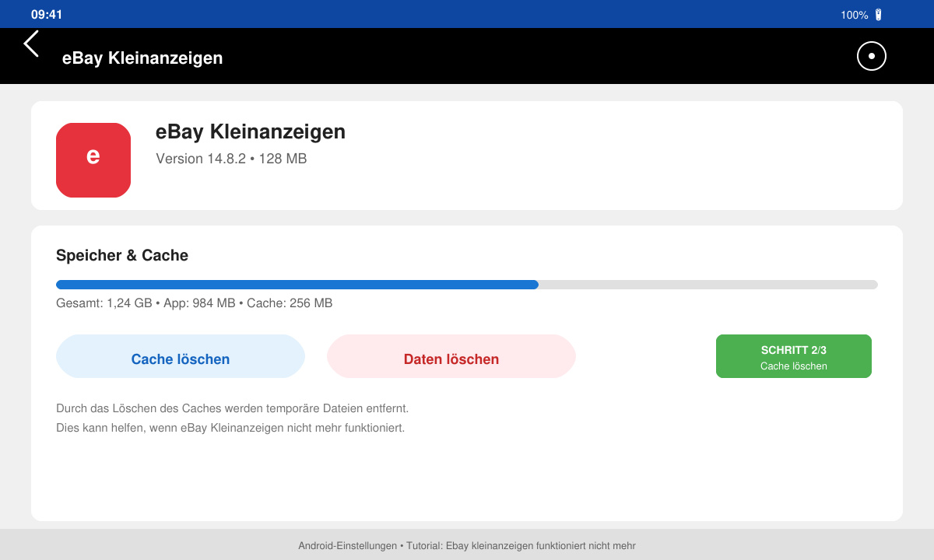Click the Android-Einstellungen tutorial footer text
The height and width of the screenshot is (560, 934).
click(467, 546)
